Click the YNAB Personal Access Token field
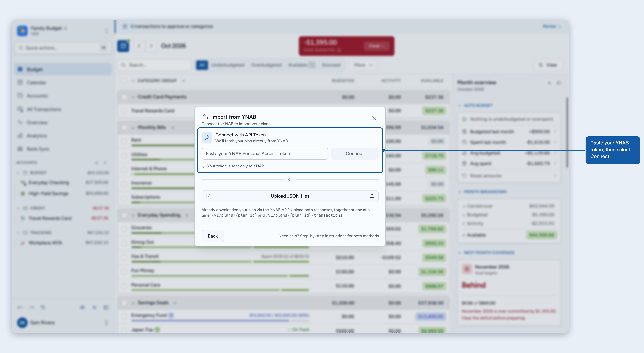Screen dimensions: 644x353 [265, 153]
